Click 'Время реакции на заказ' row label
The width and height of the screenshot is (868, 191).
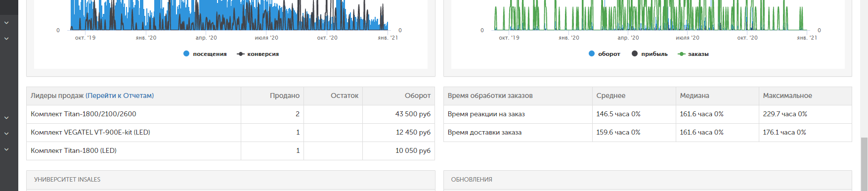(x=486, y=114)
